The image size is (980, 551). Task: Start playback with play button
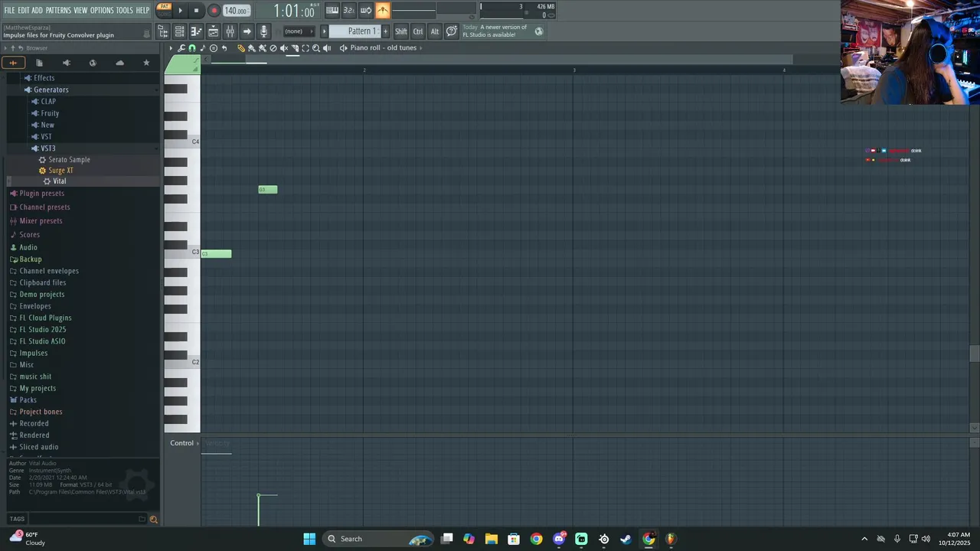pos(181,11)
